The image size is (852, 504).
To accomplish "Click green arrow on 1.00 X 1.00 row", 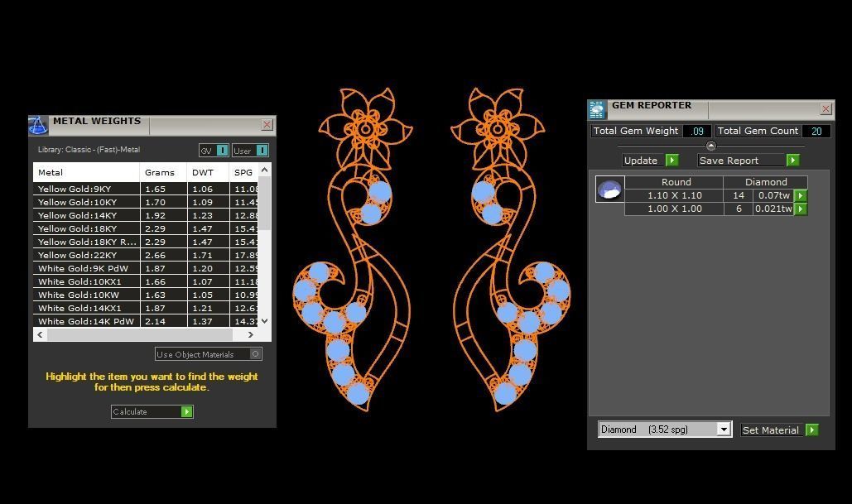I will (x=801, y=209).
